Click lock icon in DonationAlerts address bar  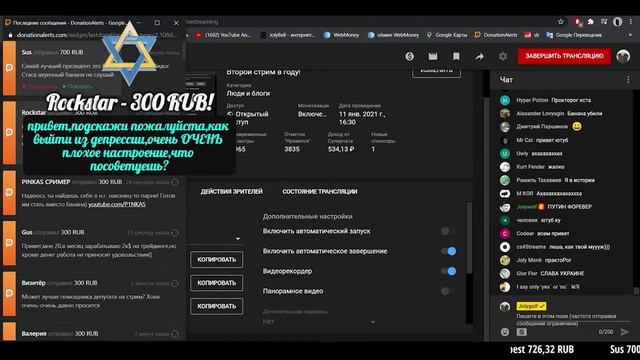click(x=11, y=35)
